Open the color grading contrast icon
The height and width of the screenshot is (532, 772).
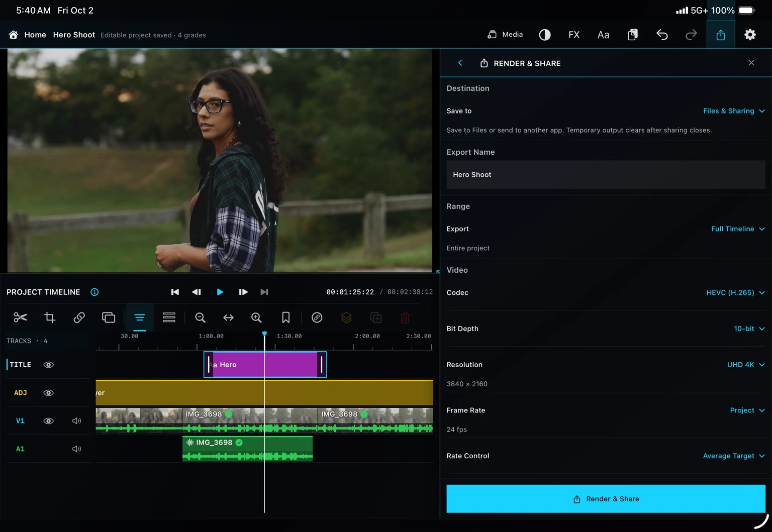545,35
